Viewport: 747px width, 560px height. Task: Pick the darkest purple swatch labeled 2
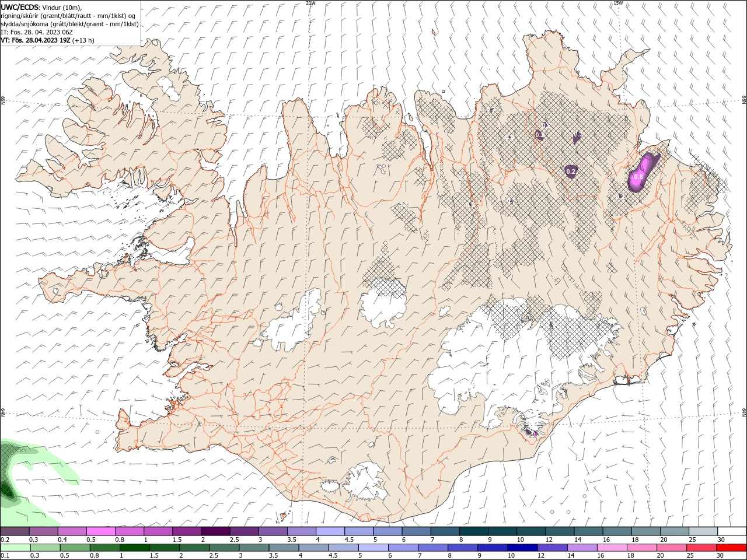(215, 531)
